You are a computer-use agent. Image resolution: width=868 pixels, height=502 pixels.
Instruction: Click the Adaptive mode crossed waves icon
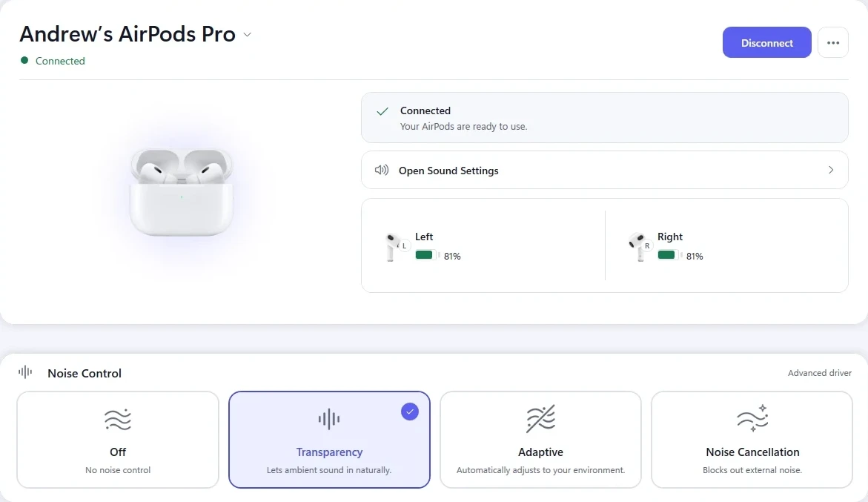[x=540, y=419]
